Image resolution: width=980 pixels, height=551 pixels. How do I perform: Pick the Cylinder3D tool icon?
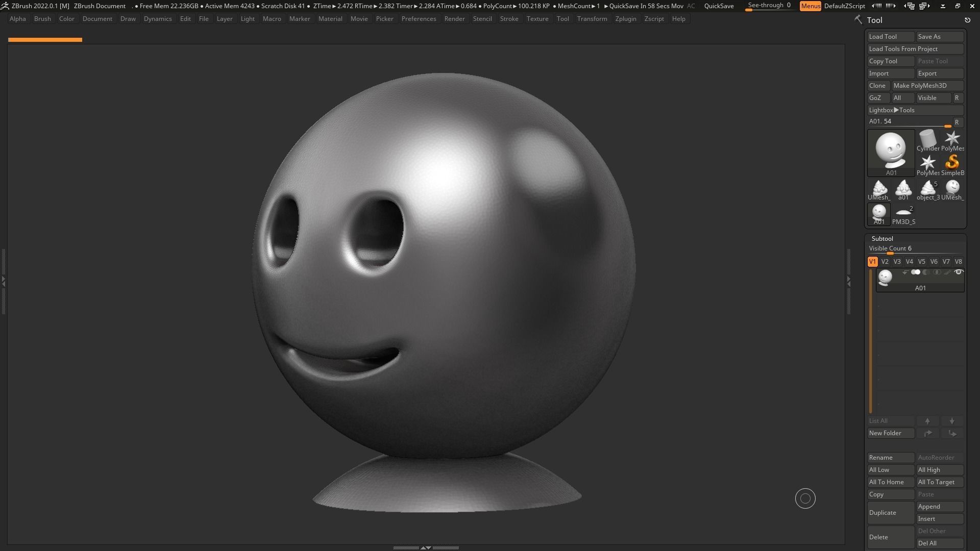(x=927, y=140)
